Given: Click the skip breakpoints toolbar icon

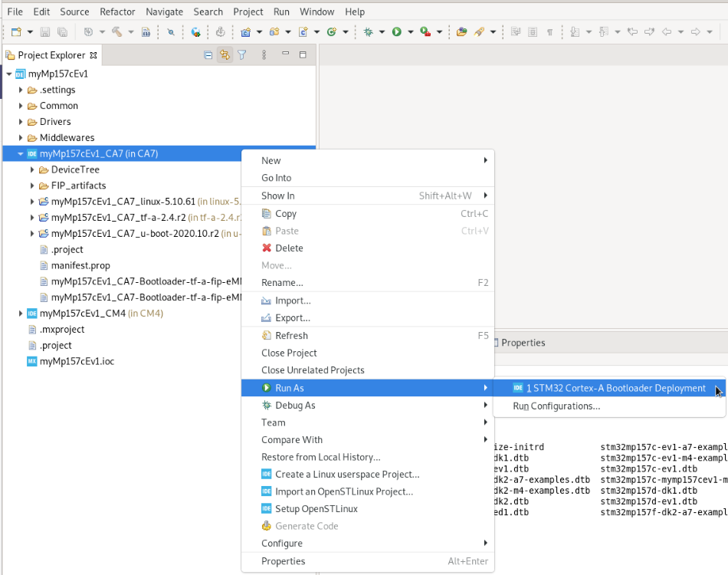Looking at the screenshot, I should (171, 31).
